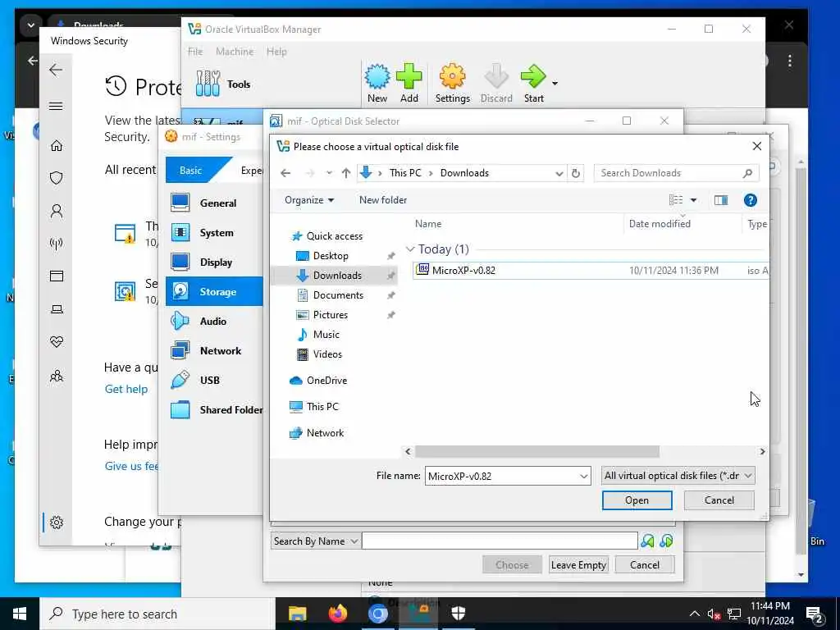This screenshot has width=840, height=630.
Task: Open the Help menu in VirtualBox Manager
Action: (x=276, y=52)
